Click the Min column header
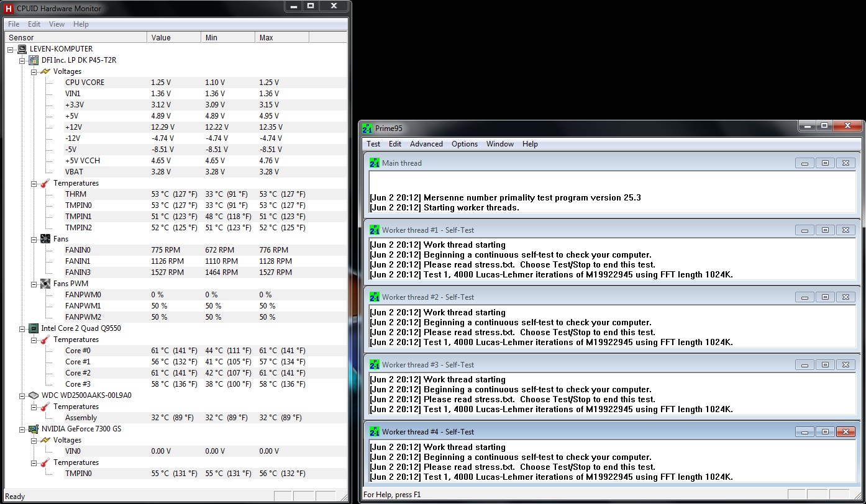Viewport: 866px width, 504px height. click(229, 38)
